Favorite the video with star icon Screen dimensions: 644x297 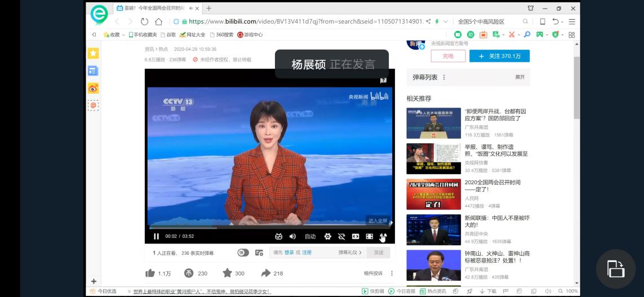(x=227, y=273)
